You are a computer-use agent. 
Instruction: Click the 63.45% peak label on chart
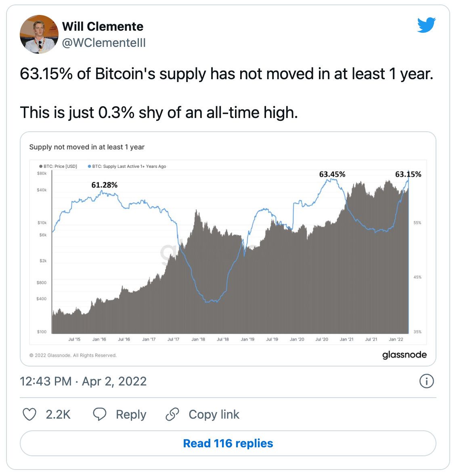coord(332,175)
